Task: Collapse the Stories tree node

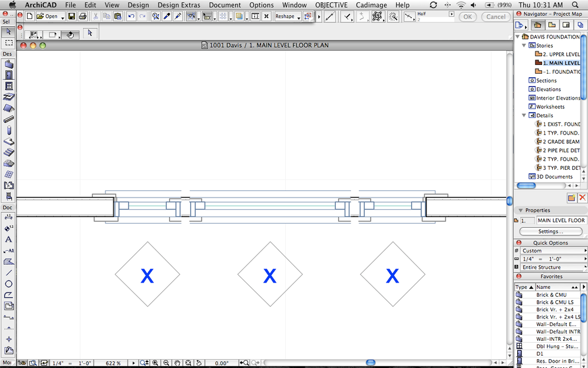Action: coord(524,45)
